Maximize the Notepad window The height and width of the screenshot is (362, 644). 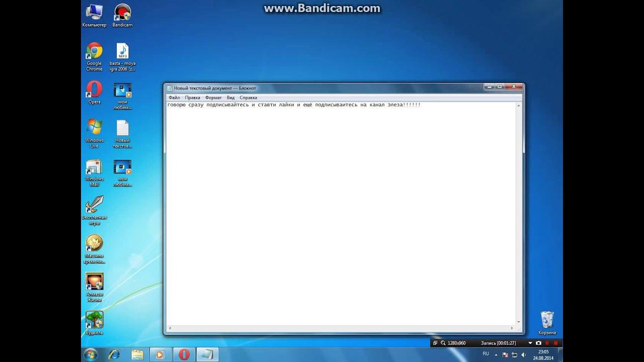(500, 87)
